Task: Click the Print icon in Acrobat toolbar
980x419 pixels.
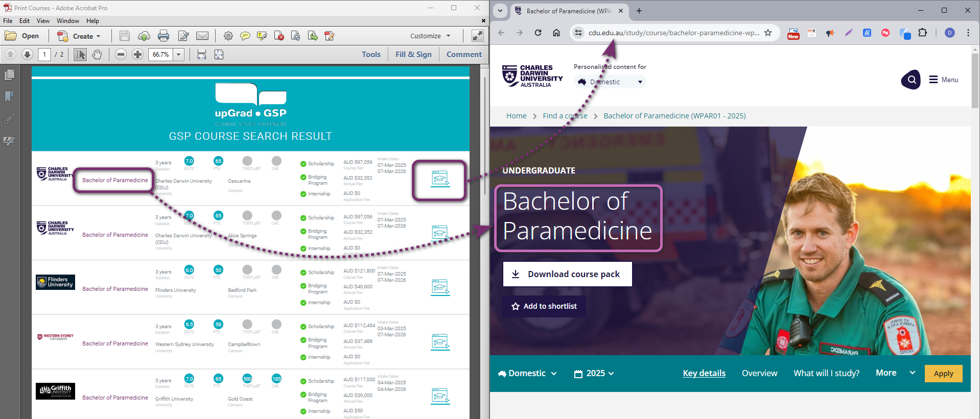Action: click(164, 36)
